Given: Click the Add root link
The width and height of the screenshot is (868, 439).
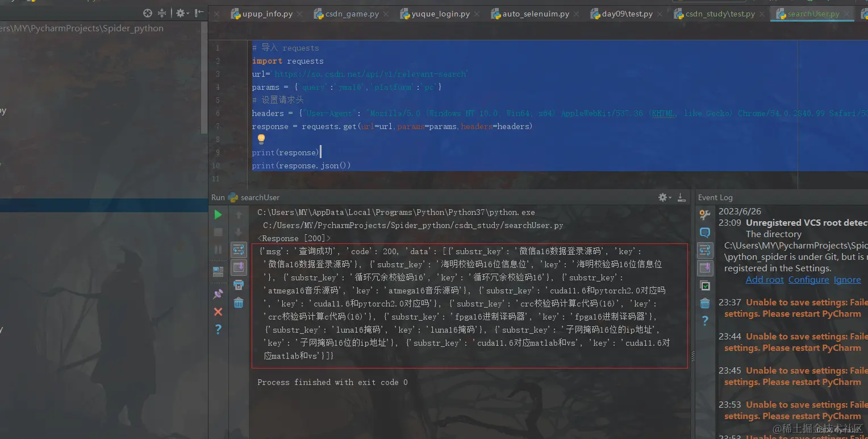Looking at the screenshot, I should point(765,280).
